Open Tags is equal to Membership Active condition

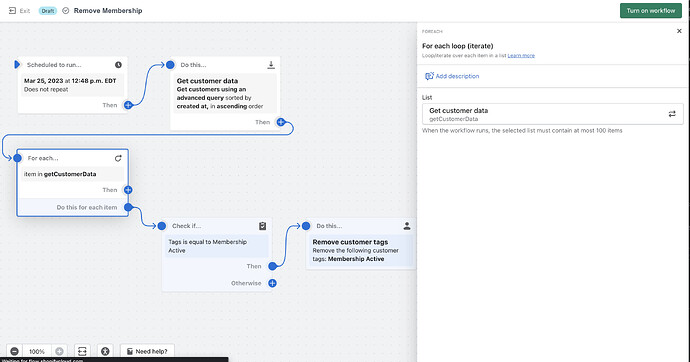coord(217,246)
